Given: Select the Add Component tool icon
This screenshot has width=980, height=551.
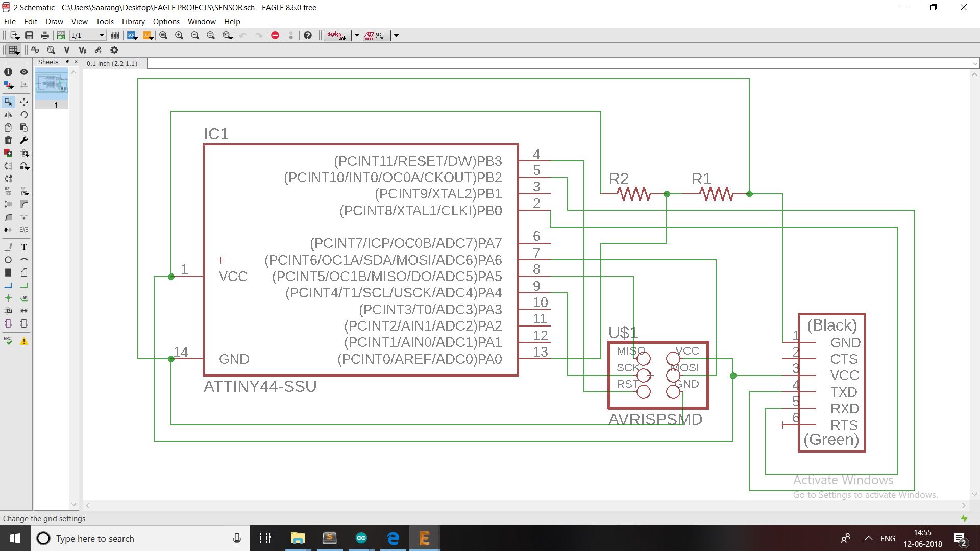Looking at the screenshot, I should 9,153.
